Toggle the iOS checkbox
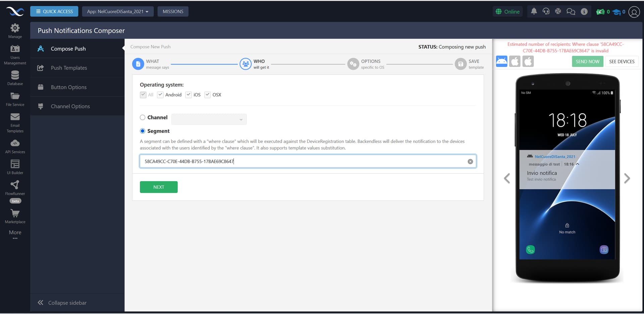This screenshot has height=314, width=644. click(189, 95)
